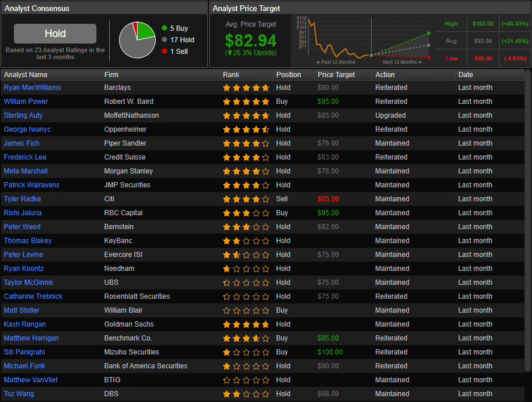Sort by Position column header
Viewport: 532px width, 402px height.
point(289,75)
